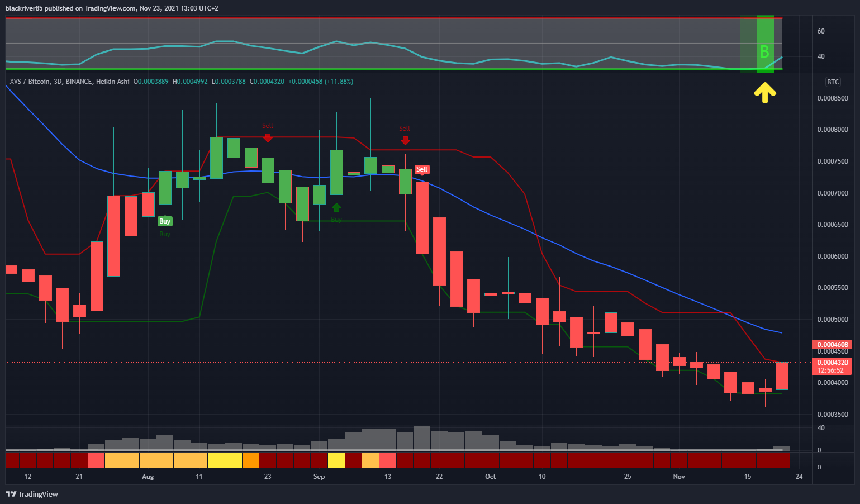Click the Oct label on time axis
Viewport: 860px width, 504px height.
tap(490, 477)
